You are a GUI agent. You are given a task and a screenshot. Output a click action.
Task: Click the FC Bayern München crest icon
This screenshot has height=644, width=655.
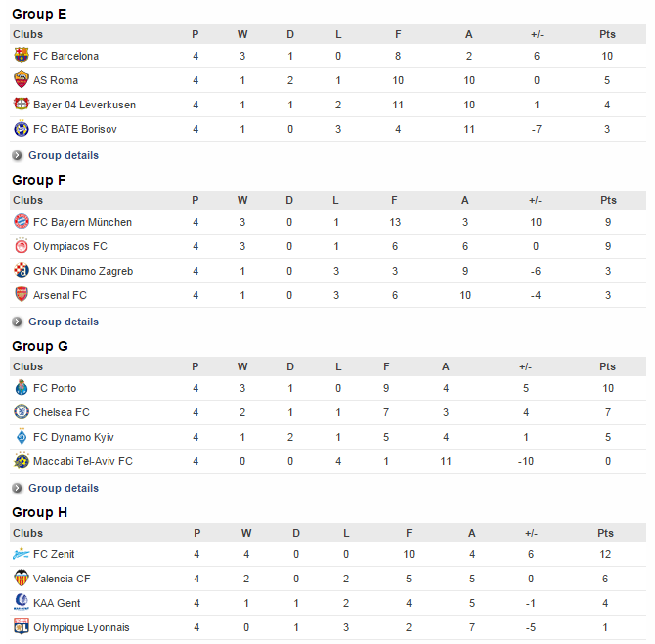22,222
